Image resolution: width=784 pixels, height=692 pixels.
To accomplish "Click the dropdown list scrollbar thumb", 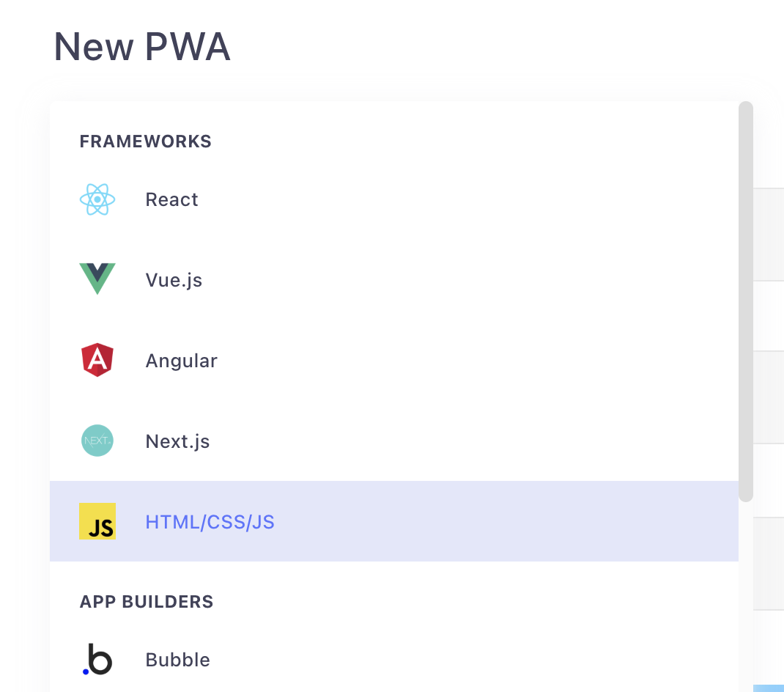I will (746, 301).
